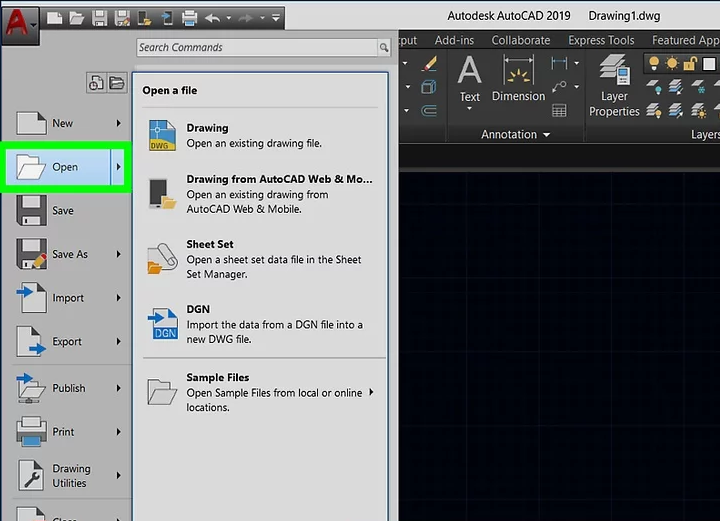Screen dimensions: 720x521
Task: Show the Recent Documents list
Action: click(97, 83)
